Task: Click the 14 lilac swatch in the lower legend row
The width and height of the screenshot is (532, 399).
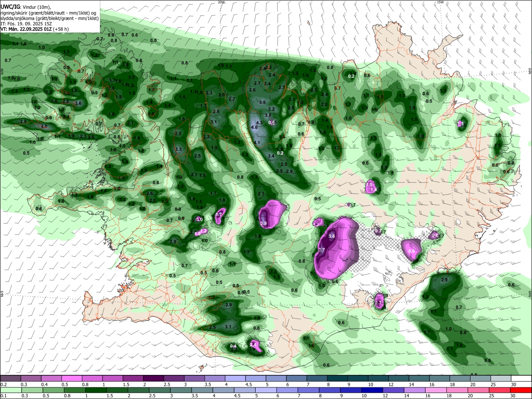Action: coord(414,390)
